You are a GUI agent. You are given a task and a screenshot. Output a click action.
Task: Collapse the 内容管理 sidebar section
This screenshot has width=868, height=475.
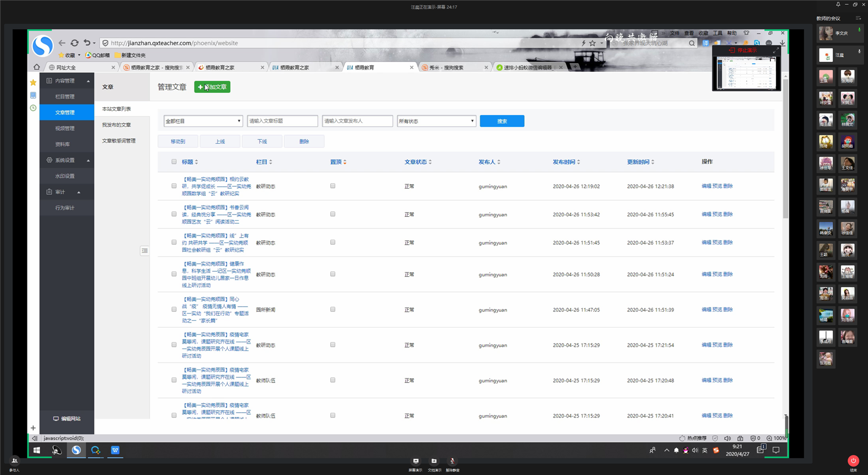click(88, 81)
